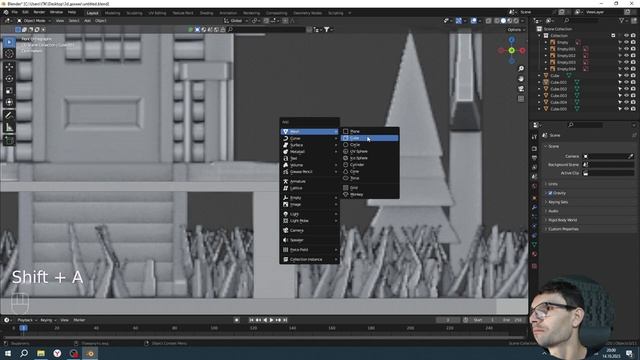Click the viewport zoom magnifier icon
The image size is (640, 360).
[521, 69]
